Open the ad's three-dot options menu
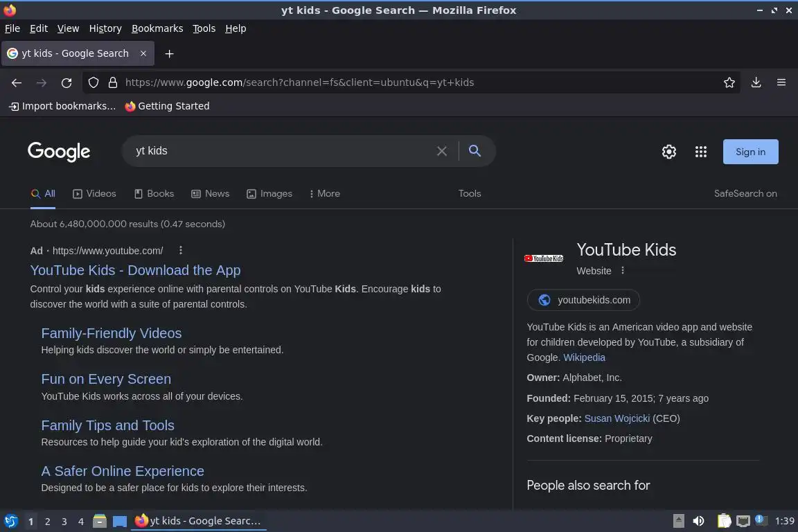 point(181,250)
